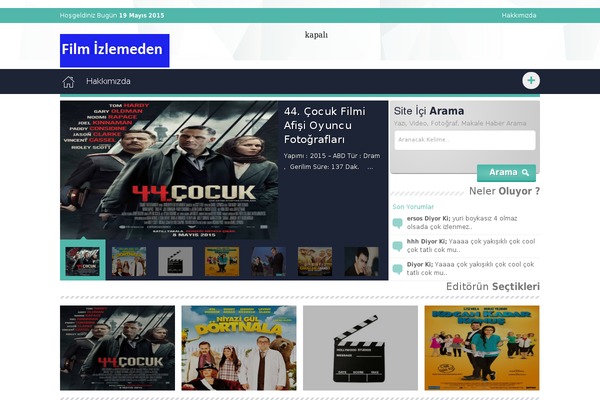Click the date text 19 Mayıs 2015
The height and width of the screenshot is (400, 600).
coord(142,15)
